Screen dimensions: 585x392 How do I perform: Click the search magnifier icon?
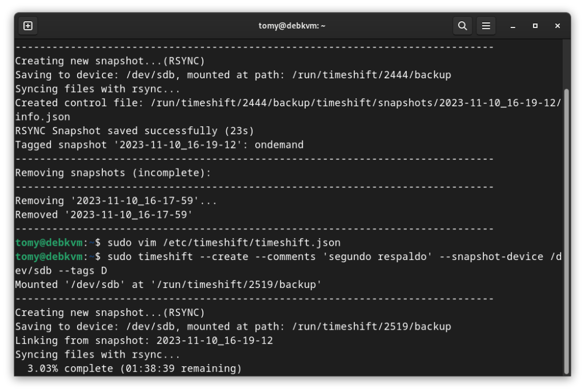(x=463, y=26)
